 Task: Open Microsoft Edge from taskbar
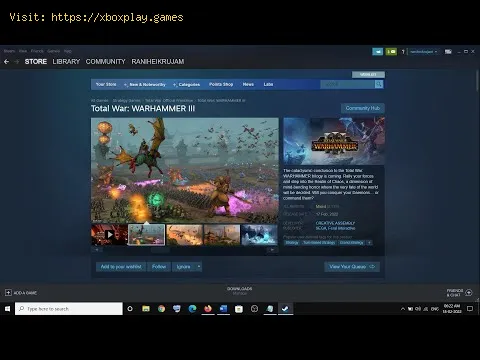192,309
